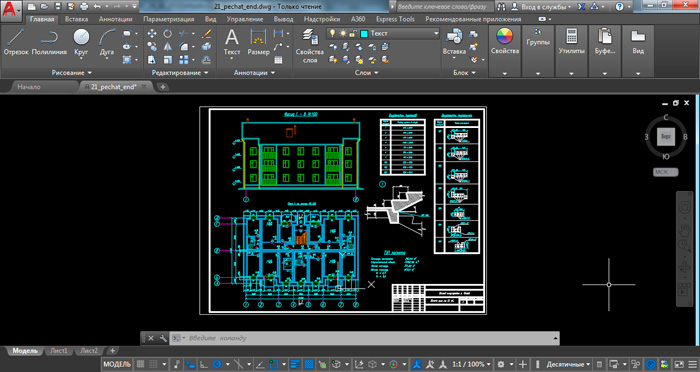
Task: Switch to the Лист2 layout tab
Action: 89,351
